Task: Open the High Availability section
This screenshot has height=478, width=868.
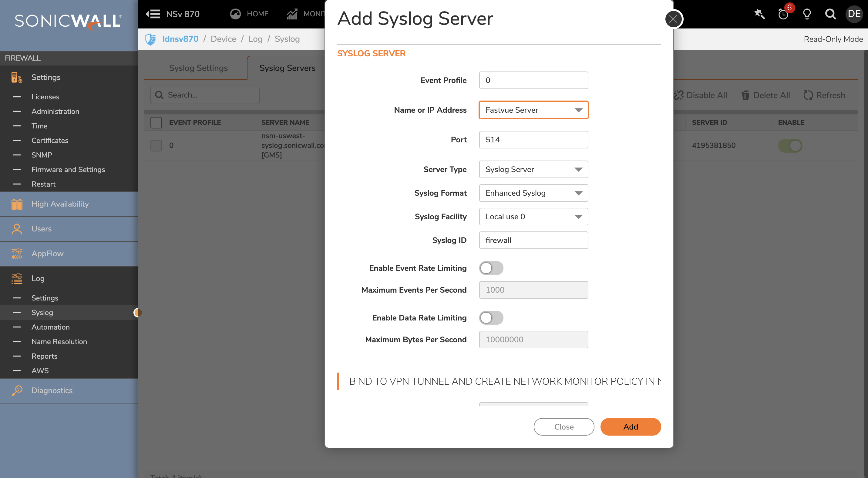Action: coord(60,204)
